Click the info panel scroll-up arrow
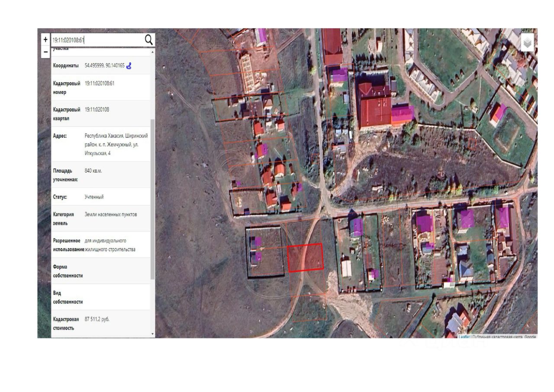Viewport: 554px width, 392px height. pos(152,52)
